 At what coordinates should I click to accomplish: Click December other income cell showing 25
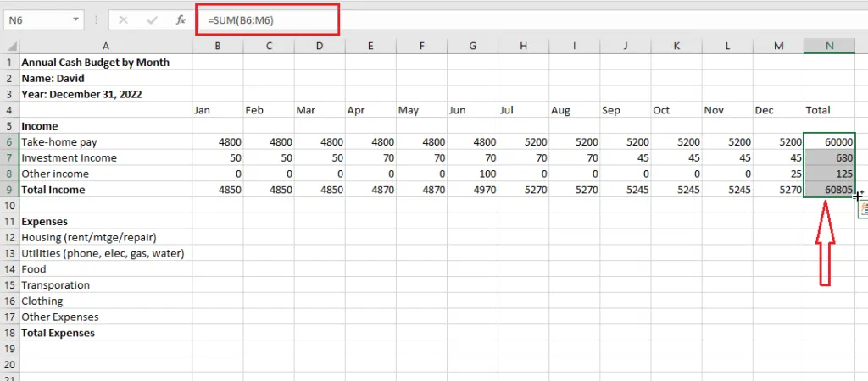point(778,174)
